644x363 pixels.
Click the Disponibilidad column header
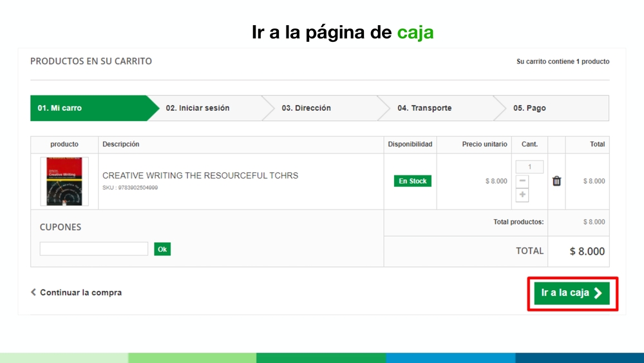pyautogui.click(x=410, y=144)
